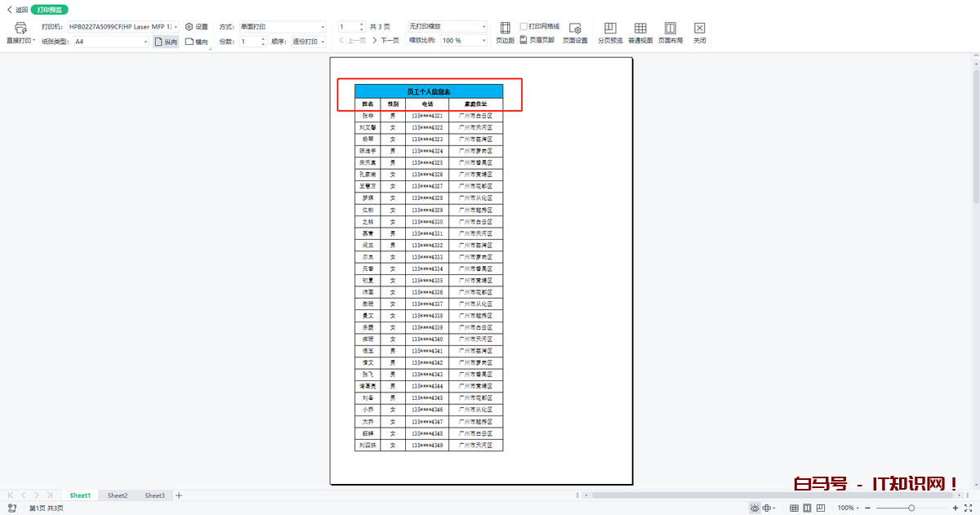Expand the 无打印缩放 scaling dropdown
980x515 pixels.
(483, 27)
